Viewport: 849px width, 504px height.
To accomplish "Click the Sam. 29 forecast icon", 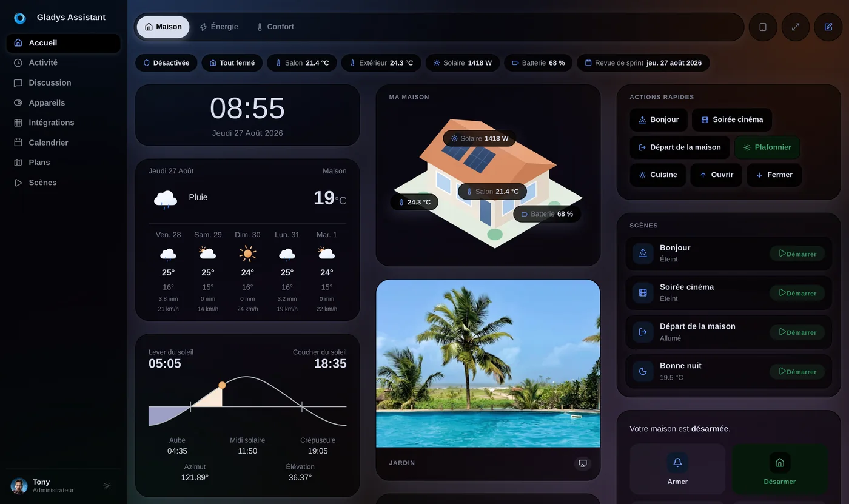I will click(x=207, y=254).
